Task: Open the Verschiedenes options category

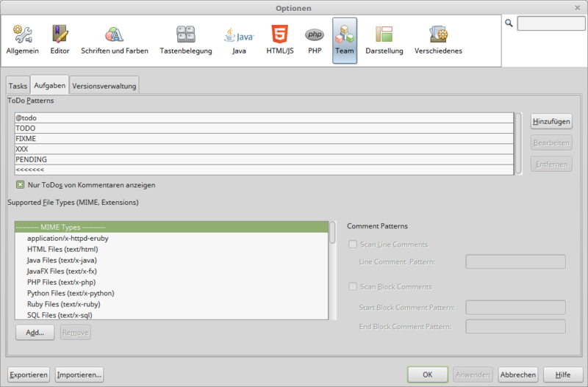Action: pos(438,40)
